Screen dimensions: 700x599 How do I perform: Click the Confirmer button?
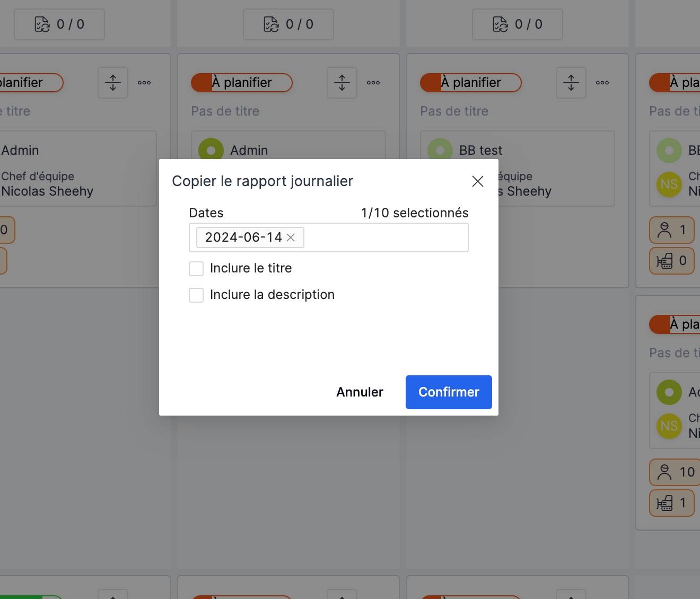(448, 392)
